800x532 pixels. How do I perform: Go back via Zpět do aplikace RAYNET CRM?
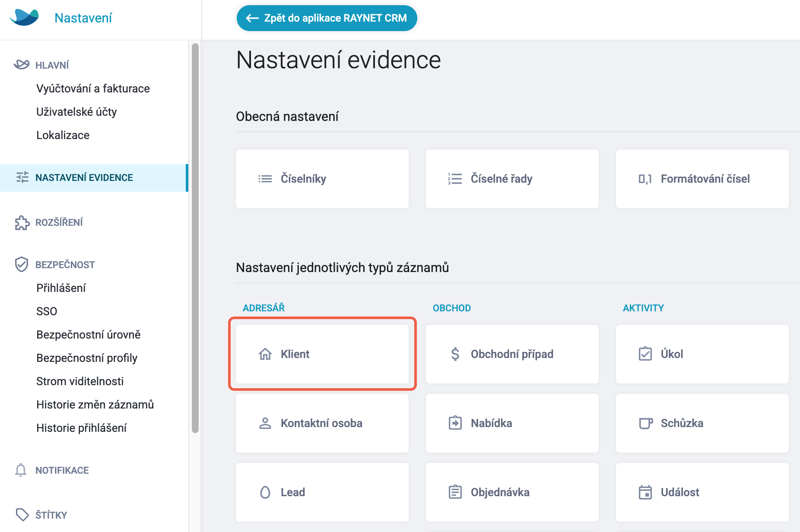(327, 18)
